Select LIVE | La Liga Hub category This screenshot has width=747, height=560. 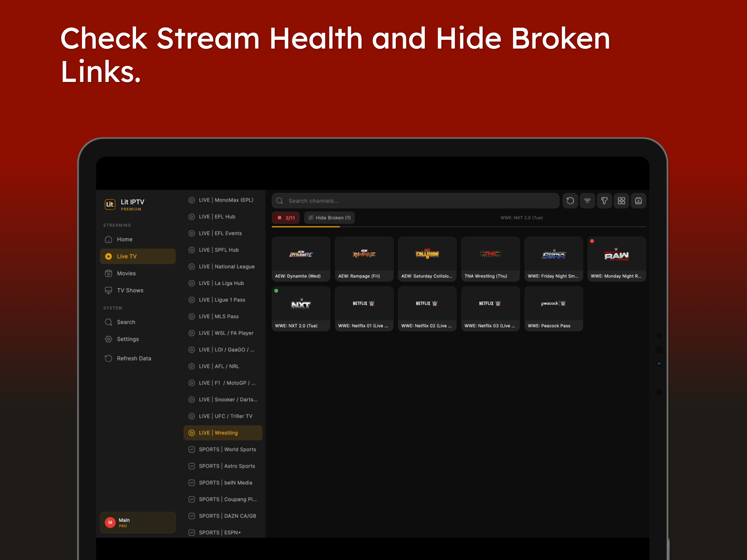[223, 283]
